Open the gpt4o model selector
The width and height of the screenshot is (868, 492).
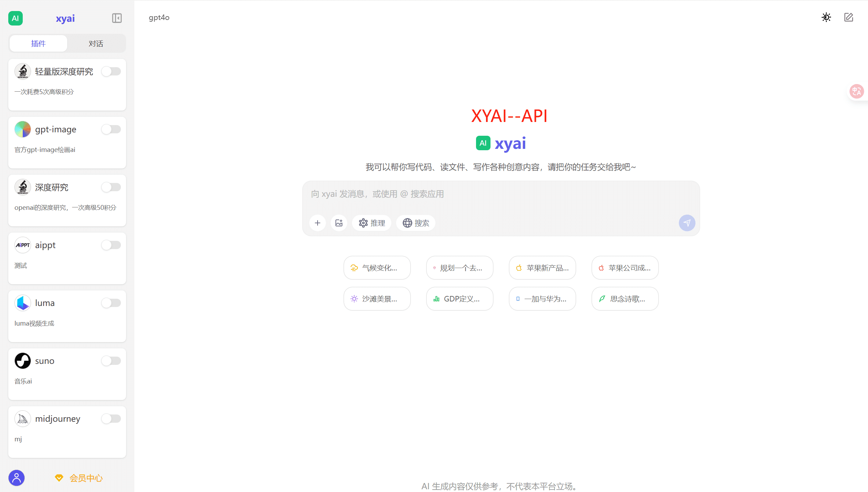click(x=159, y=18)
